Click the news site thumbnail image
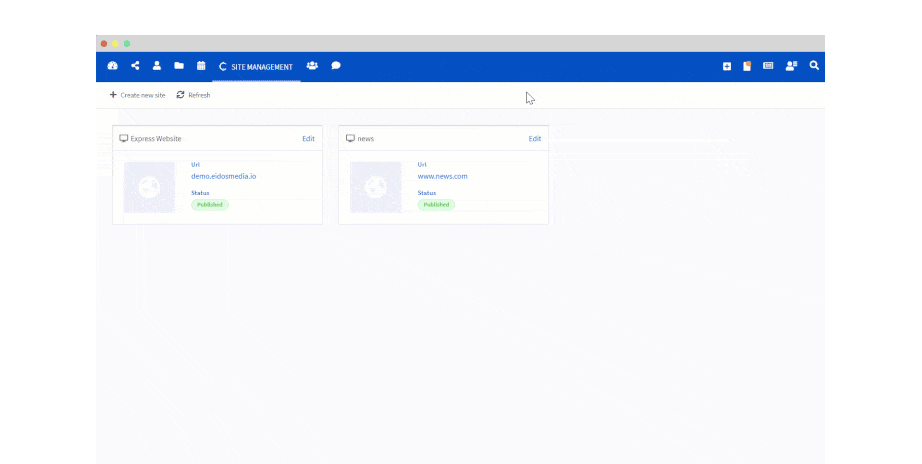This screenshot has width=922, height=464. click(x=376, y=187)
